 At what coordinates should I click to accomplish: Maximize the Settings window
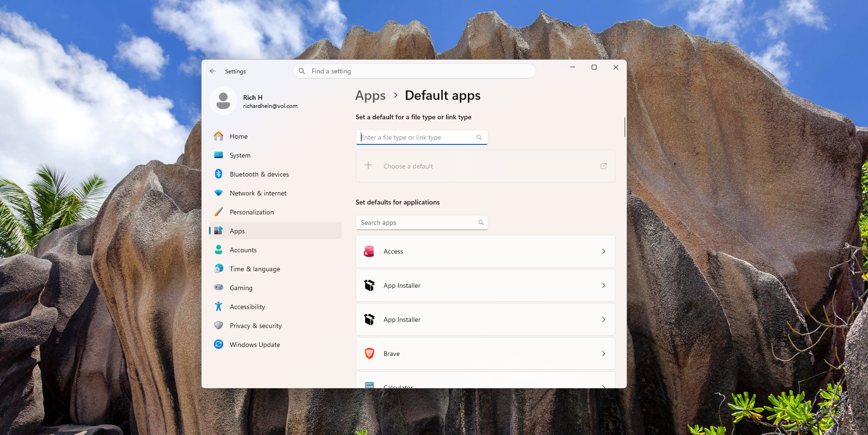(x=594, y=67)
